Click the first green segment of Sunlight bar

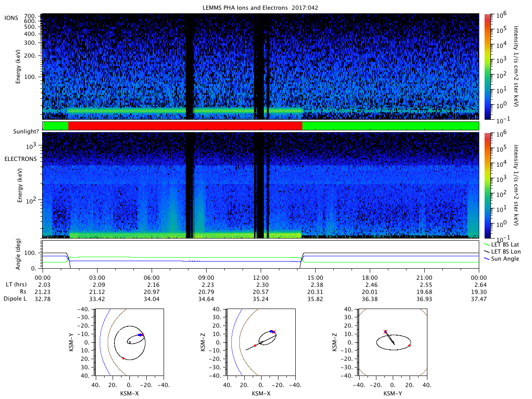55,126
